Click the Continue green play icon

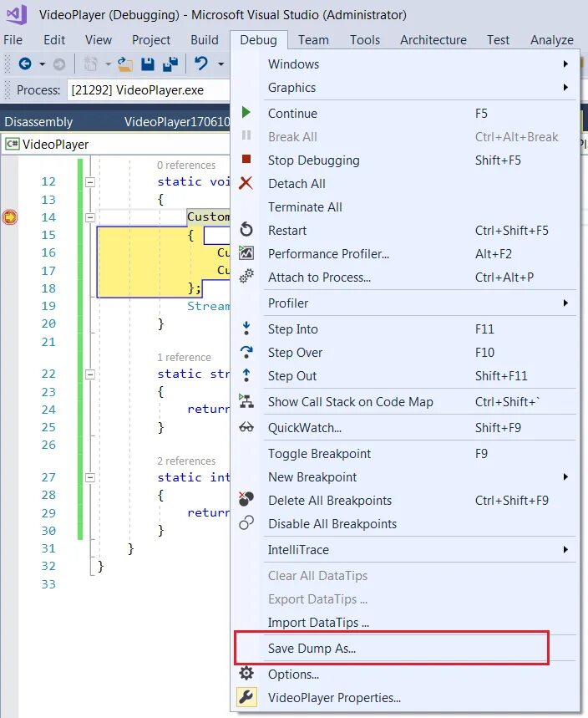[x=246, y=112]
